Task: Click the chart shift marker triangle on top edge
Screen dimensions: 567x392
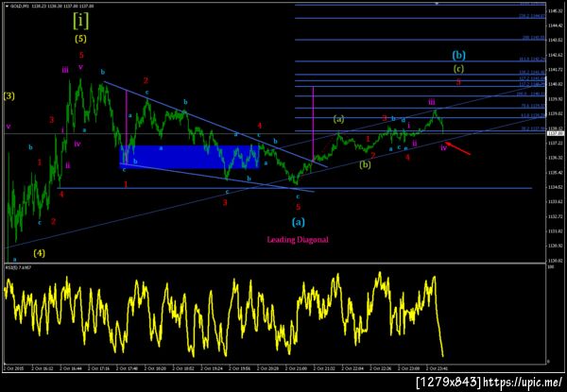Action: tap(437, 3)
